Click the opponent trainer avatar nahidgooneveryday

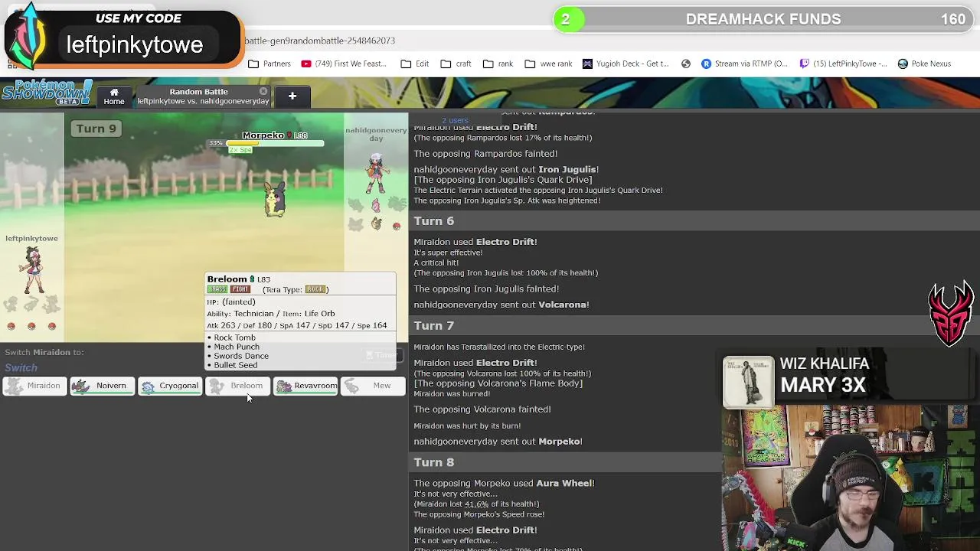click(x=375, y=174)
